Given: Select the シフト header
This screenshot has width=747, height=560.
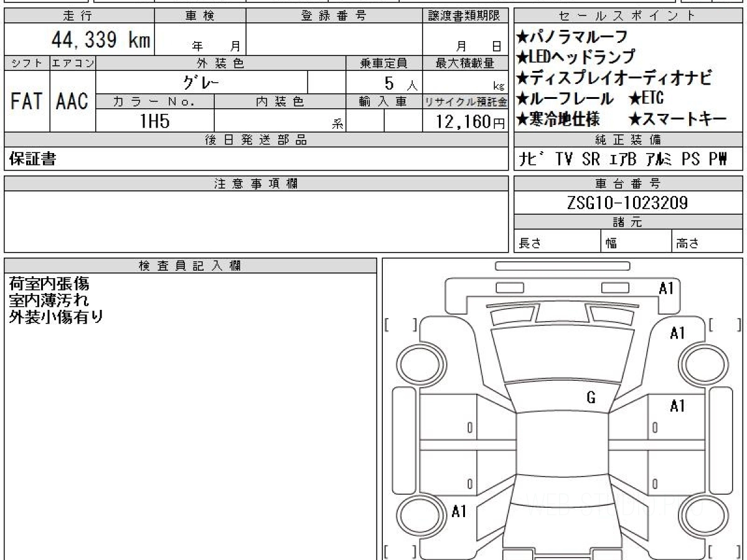Looking at the screenshot, I should pos(27,63).
